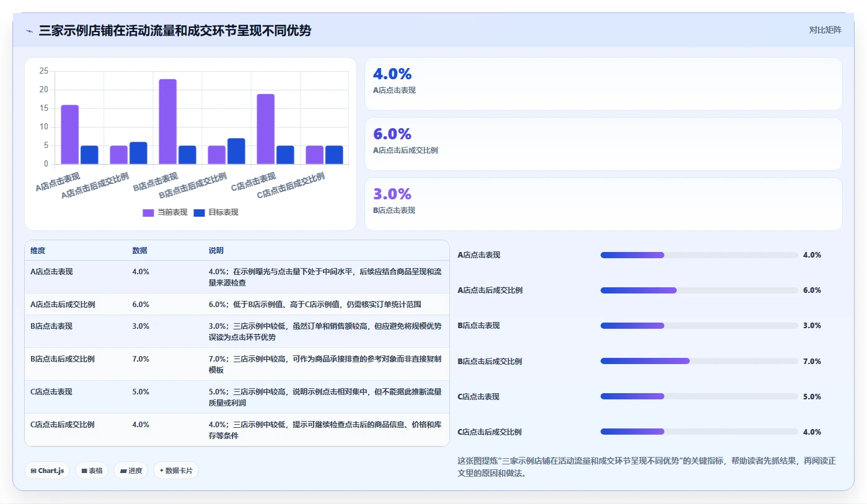The width and height of the screenshot is (867, 504).
Task: Click the 进度 tag icon
Action: pos(123,471)
